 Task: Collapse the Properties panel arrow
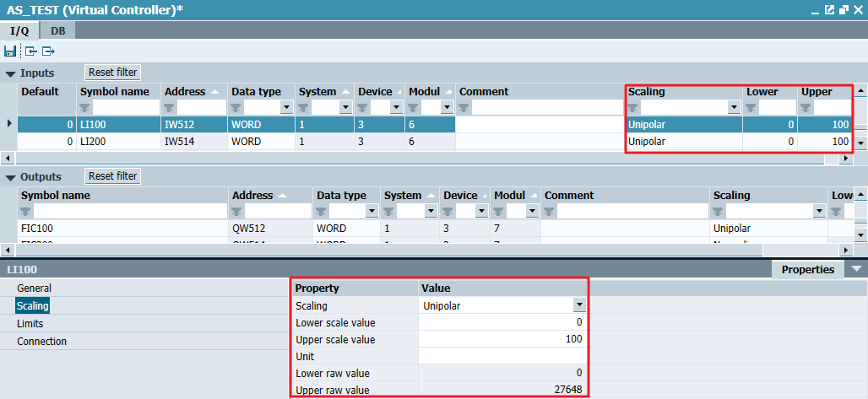point(856,269)
